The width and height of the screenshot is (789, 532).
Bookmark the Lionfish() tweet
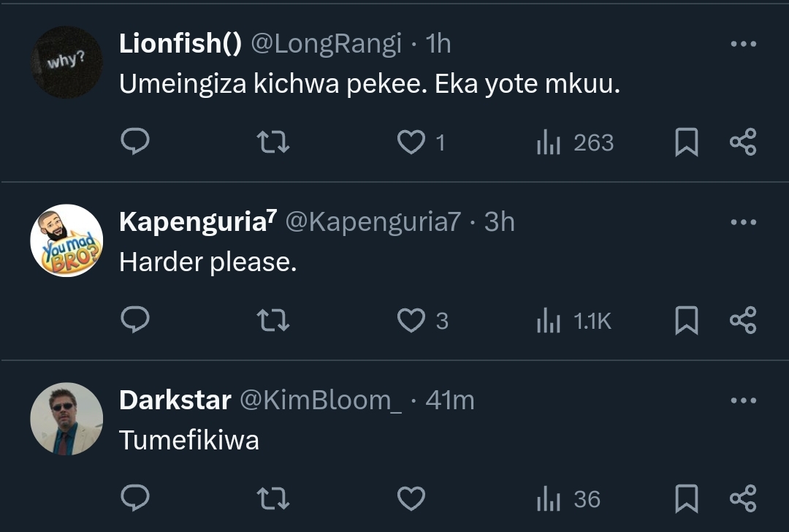[686, 142]
